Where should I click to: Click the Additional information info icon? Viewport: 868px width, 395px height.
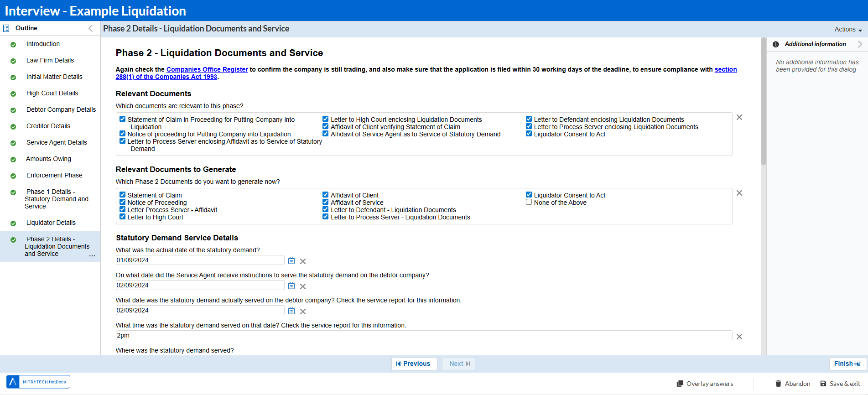pyautogui.click(x=776, y=44)
